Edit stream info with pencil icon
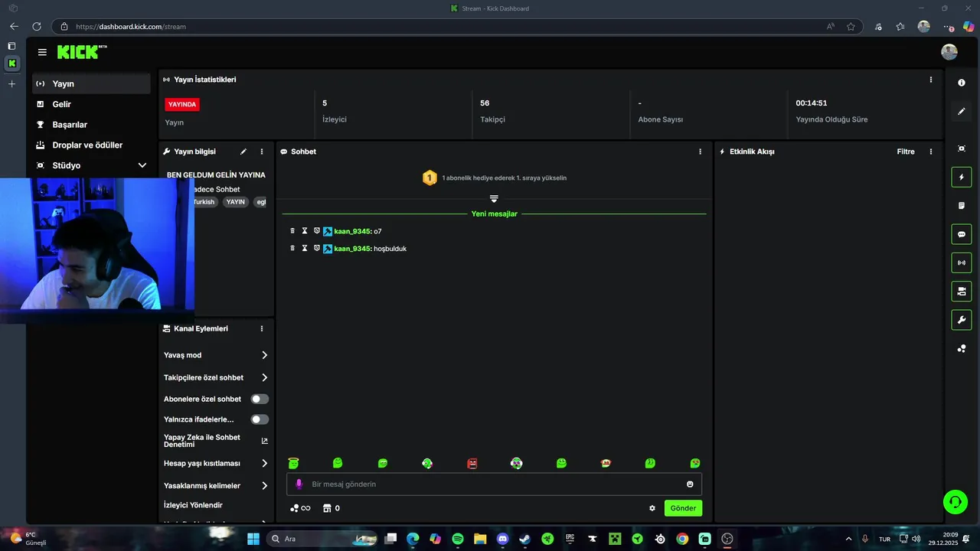Image resolution: width=980 pixels, height=551 pixels. pos(243,152)
